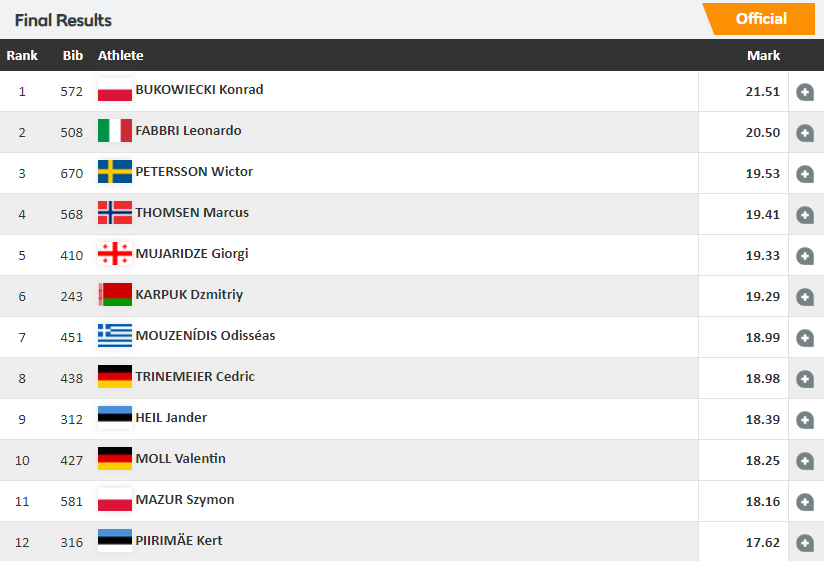
Task: Click plus icon next to mark 19.29
Action: (x=805, y=297)
